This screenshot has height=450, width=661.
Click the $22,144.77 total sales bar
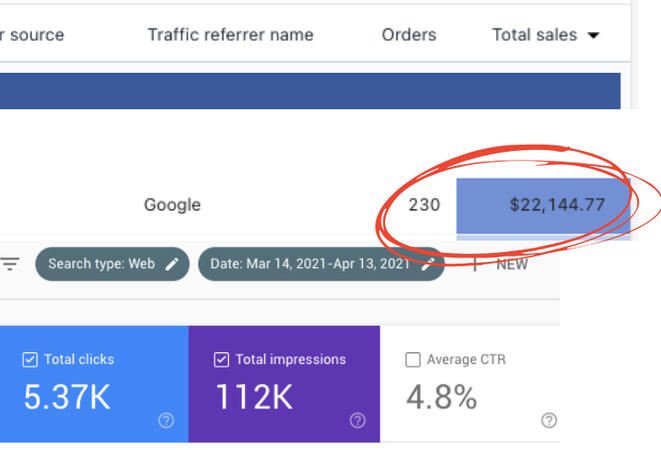[556, 205]
